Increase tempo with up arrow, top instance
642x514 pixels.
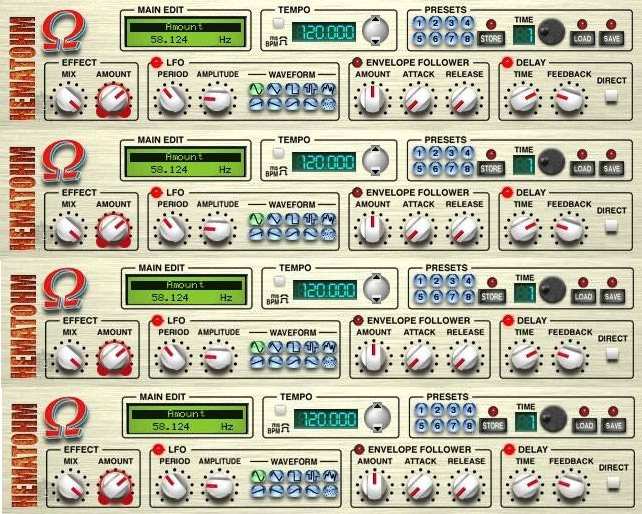tap(375, 19)
